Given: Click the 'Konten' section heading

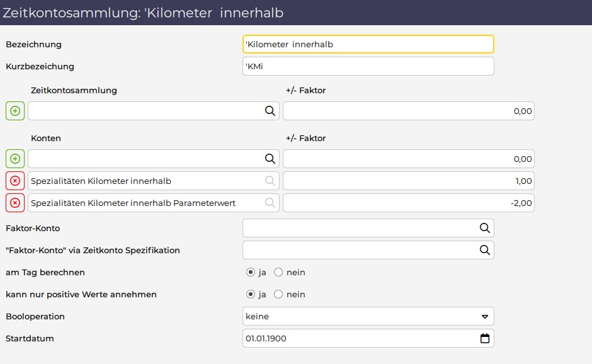Looking at the screenshot, I should (46, 138).
